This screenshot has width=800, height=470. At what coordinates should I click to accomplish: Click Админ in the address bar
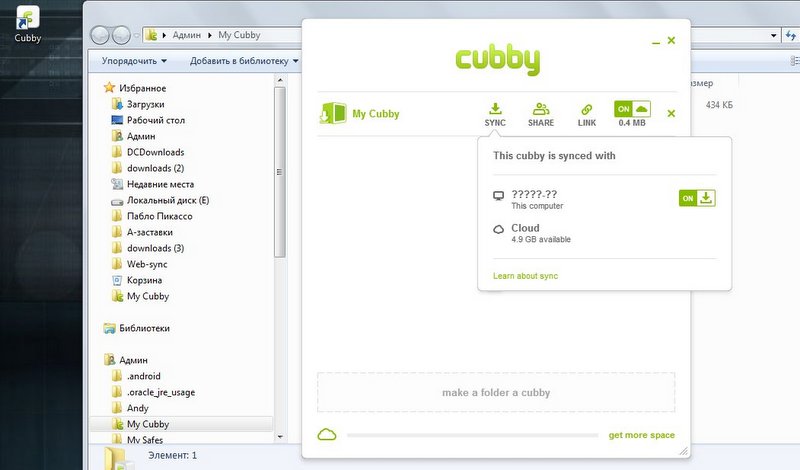tap(186, 35)
